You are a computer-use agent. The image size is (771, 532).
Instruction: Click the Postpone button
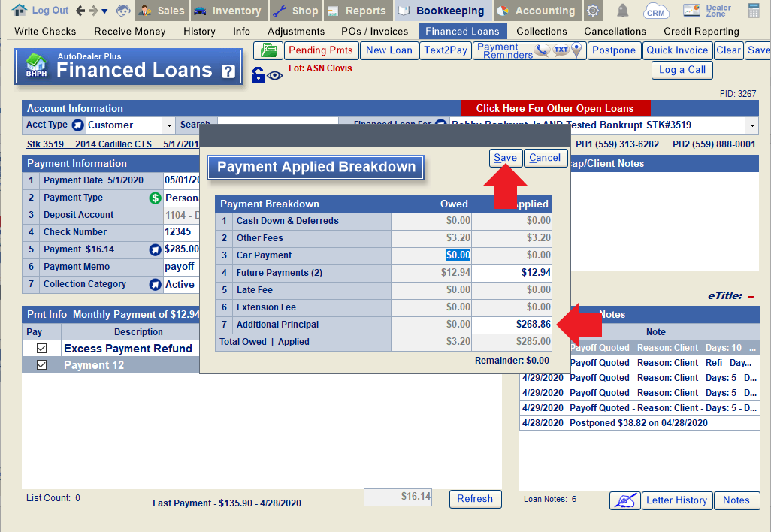614,50
